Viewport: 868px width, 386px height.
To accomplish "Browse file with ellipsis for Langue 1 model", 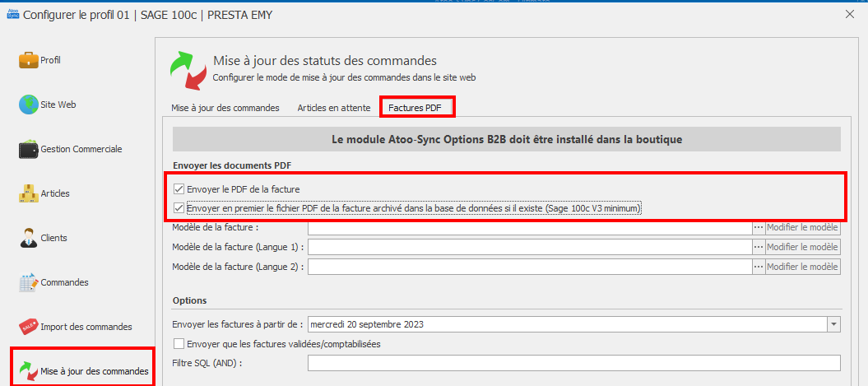I will click(x=759, y=247).
